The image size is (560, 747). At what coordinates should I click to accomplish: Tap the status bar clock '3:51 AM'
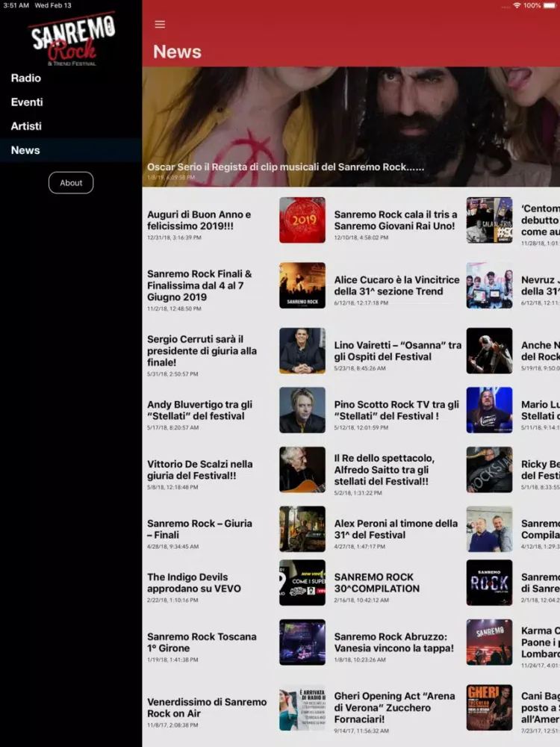[16, 5]
